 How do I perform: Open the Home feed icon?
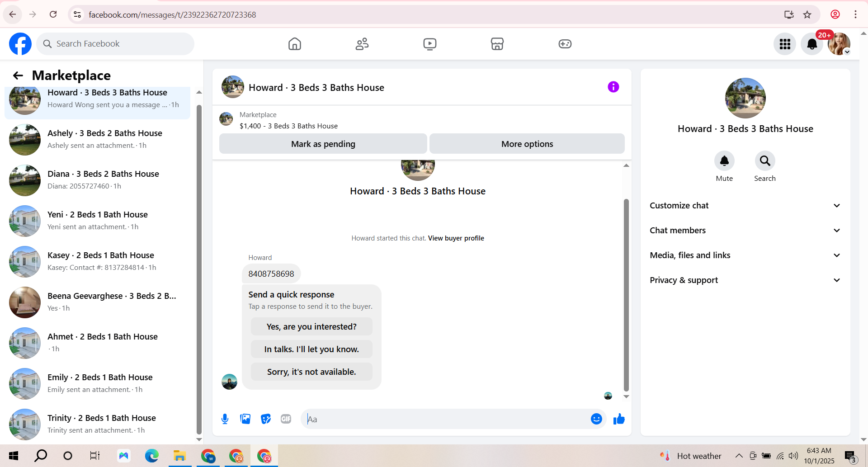pos(295,44)
